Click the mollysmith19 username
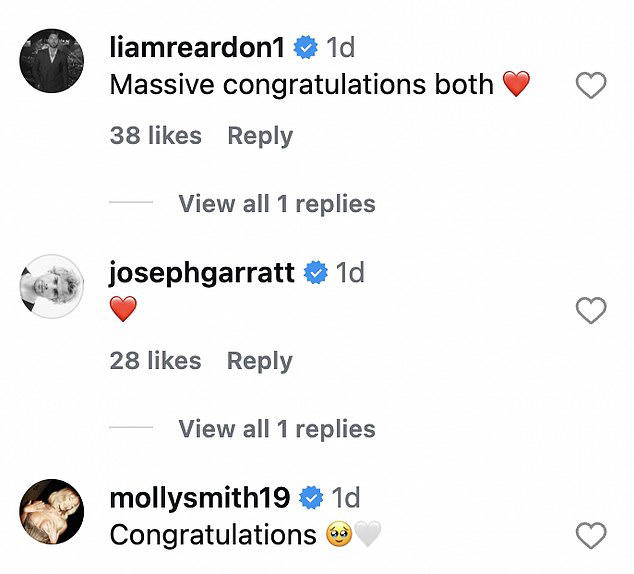 pyautogui.click(x=199, y=497)
